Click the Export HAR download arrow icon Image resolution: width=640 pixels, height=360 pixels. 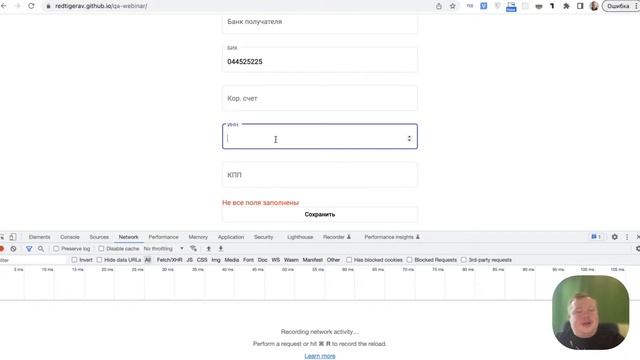(x=221, y=249)
